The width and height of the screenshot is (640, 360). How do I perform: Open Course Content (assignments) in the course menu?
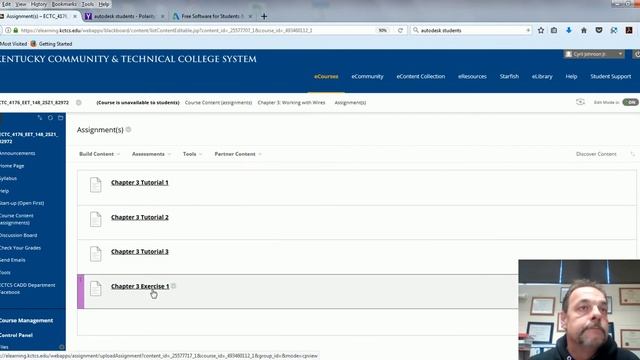pos(17,219)
